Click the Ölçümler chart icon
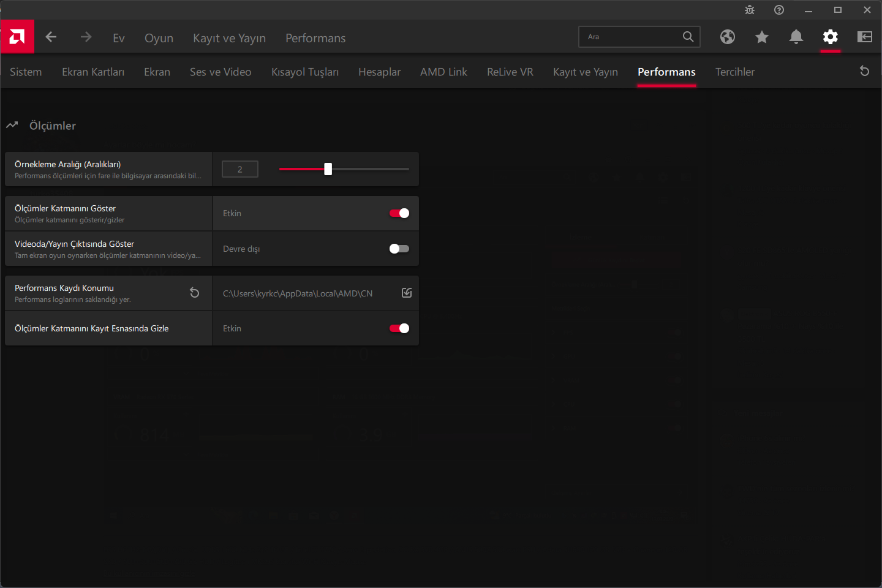 click(x=12, y=125)
